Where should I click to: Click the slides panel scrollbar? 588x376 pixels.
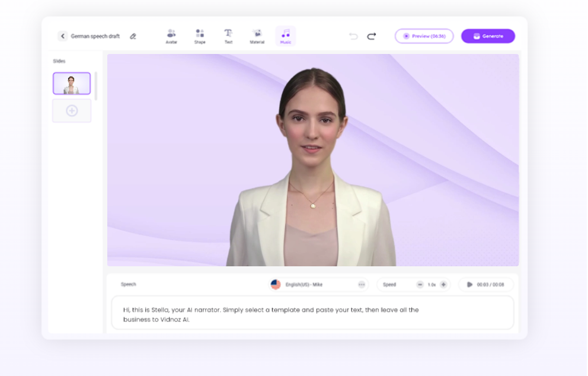click(x=96, y=86)
